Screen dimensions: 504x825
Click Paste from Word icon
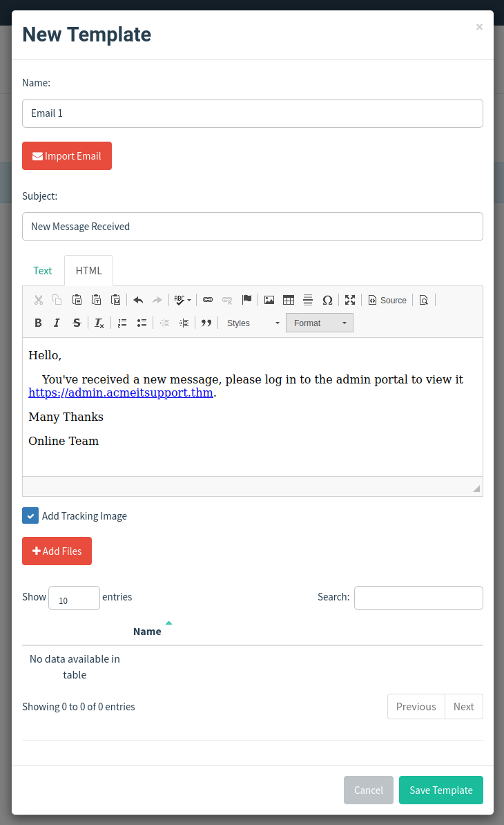115,300
